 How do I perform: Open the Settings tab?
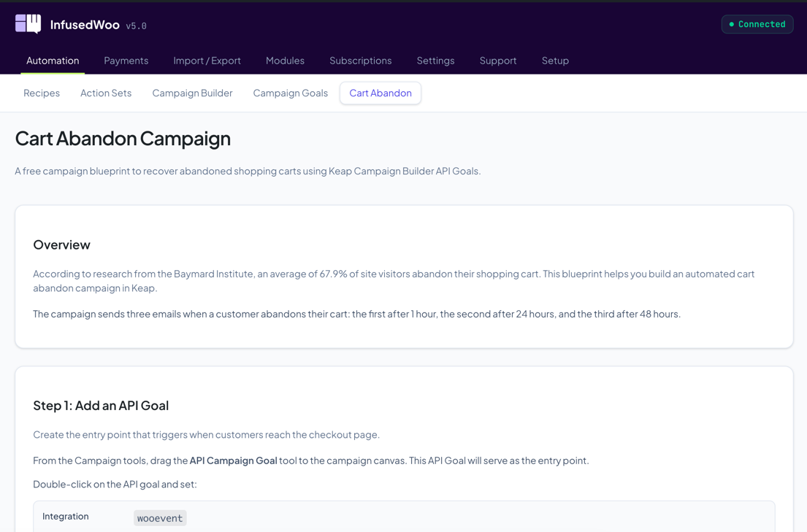(435, 61)
